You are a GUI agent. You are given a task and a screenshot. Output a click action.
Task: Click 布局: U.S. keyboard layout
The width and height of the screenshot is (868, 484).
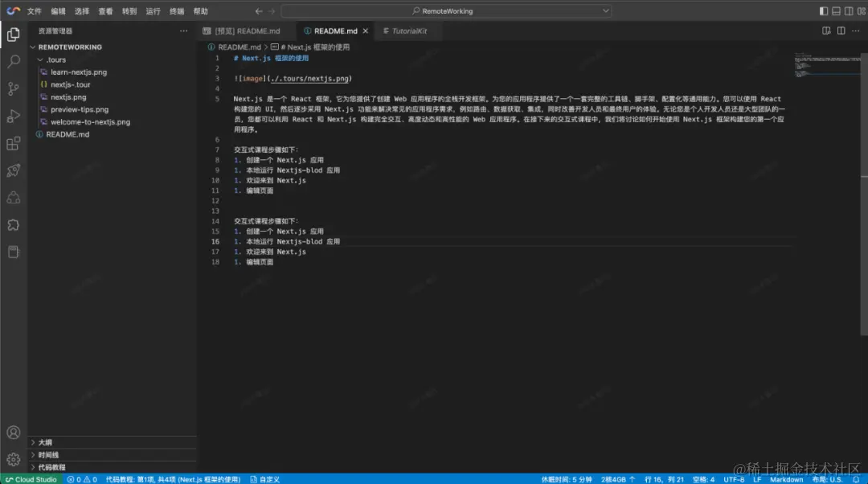click(827, 479)
